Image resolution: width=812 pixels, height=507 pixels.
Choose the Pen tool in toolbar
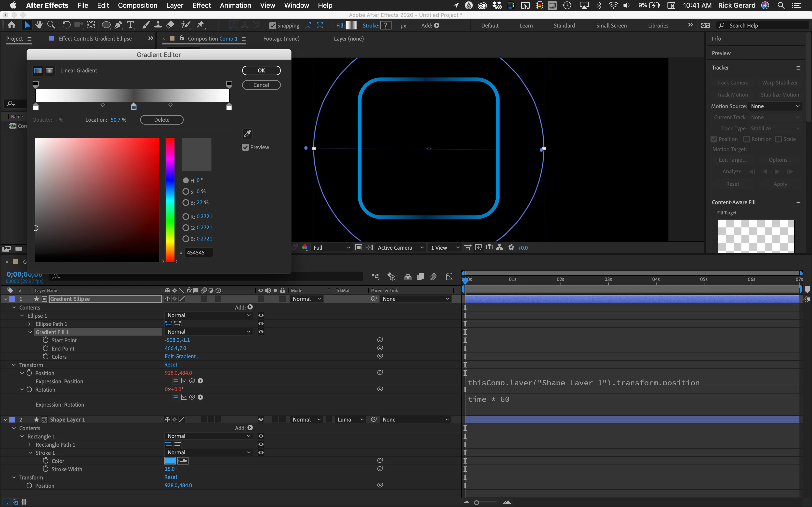[118, 25]
